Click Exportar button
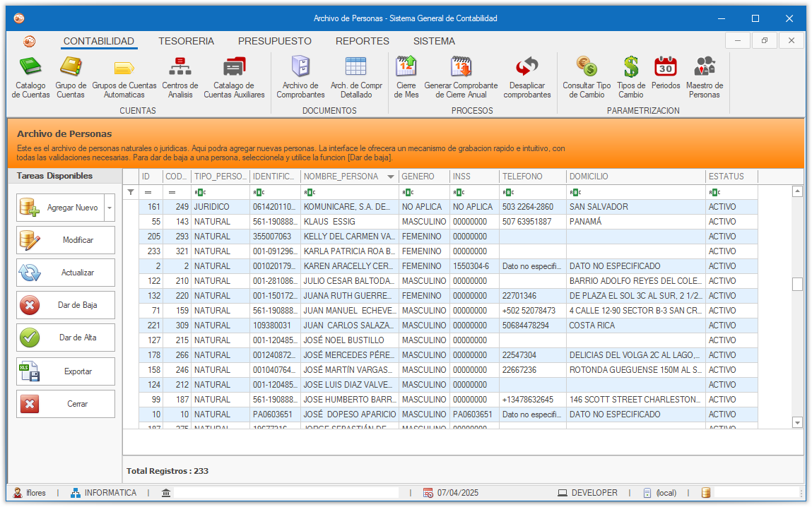Viewport: 812px width, 507px height. tap(66, 371)
